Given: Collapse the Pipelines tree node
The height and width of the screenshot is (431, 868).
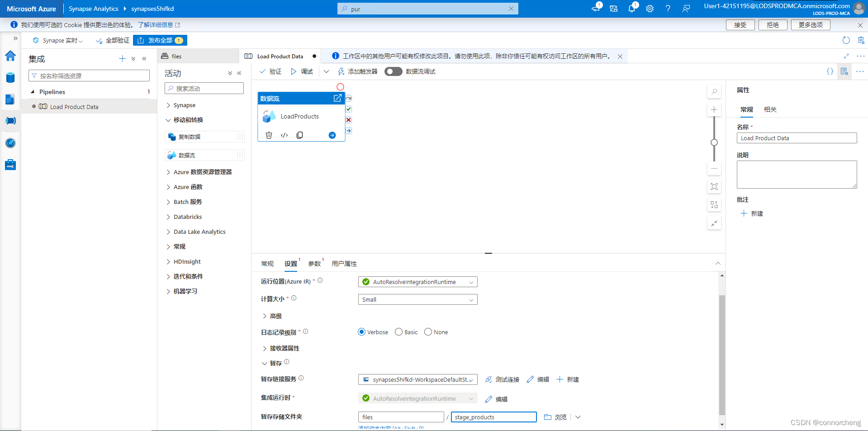Looking at the screenshot, I should 33,92.
